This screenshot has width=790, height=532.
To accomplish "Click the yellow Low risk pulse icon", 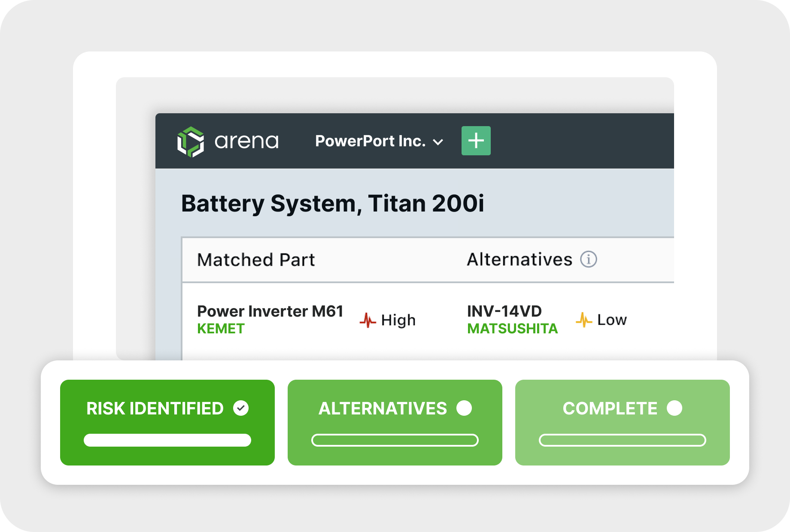I will pos(583,319).
